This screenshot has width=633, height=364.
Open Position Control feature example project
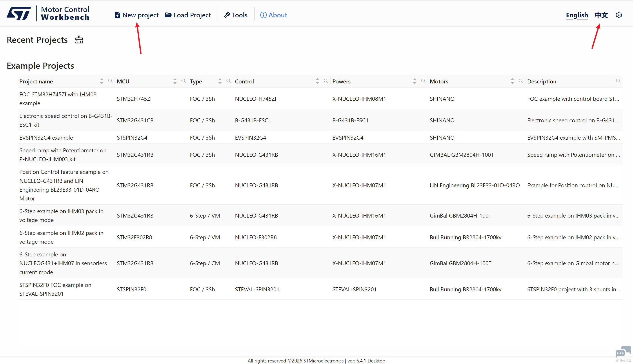(64, 185)
